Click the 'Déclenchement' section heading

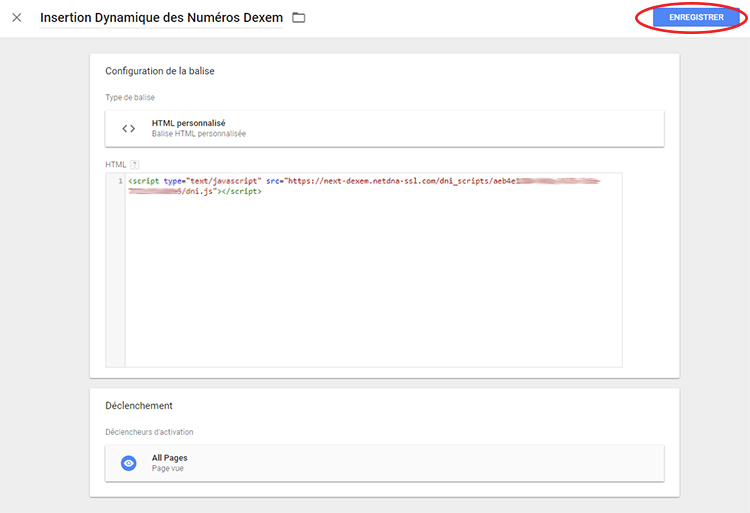coord(139,405)
